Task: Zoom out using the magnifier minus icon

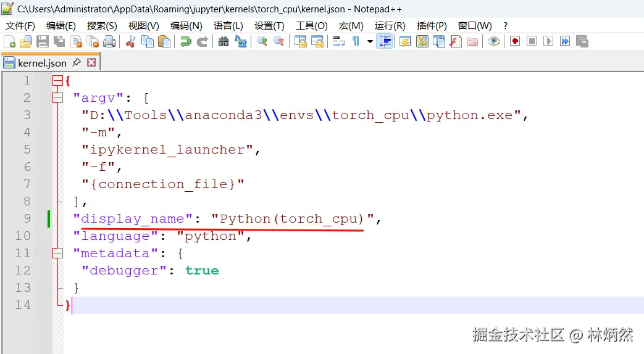Action: pos(278,41)
